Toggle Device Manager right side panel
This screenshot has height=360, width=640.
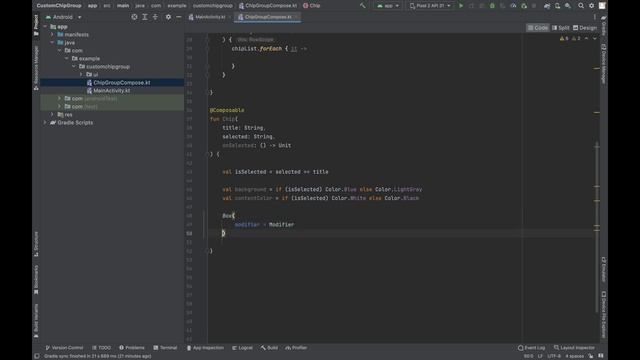tap(604, 64)
